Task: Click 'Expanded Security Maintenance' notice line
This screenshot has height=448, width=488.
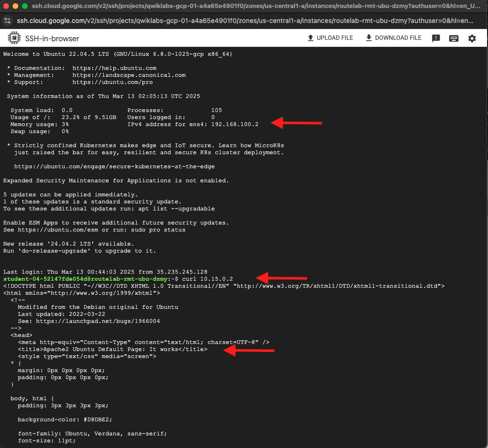Action: (x=116, y=180)
